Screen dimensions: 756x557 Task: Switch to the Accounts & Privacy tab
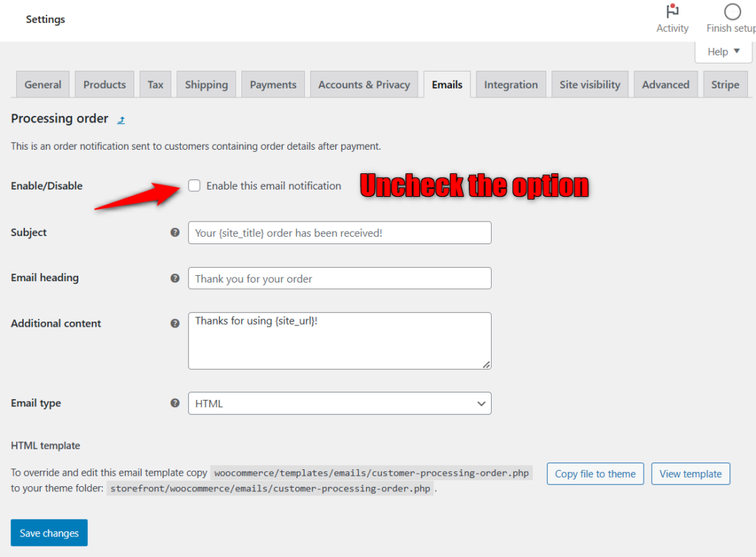364,84
